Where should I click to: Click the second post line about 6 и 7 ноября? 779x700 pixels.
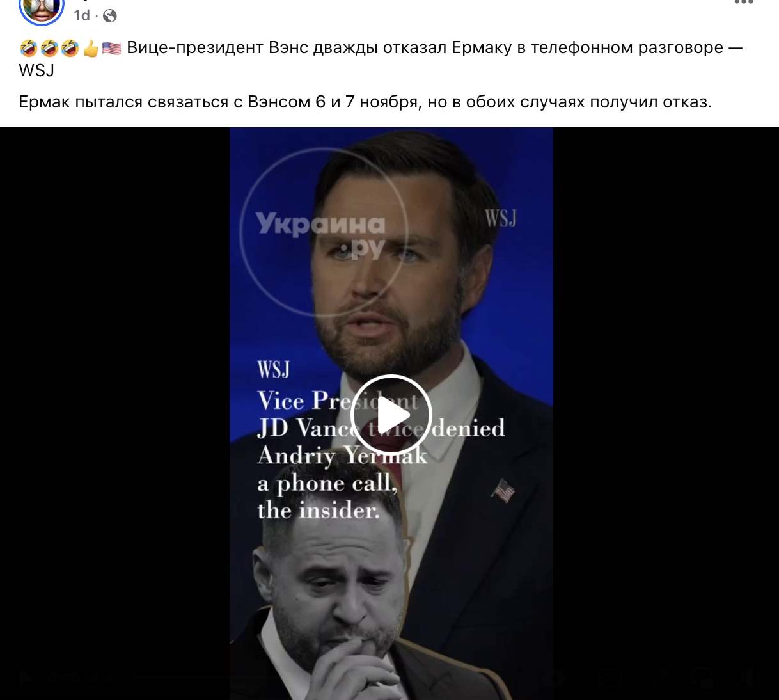[x=365, y=102]
